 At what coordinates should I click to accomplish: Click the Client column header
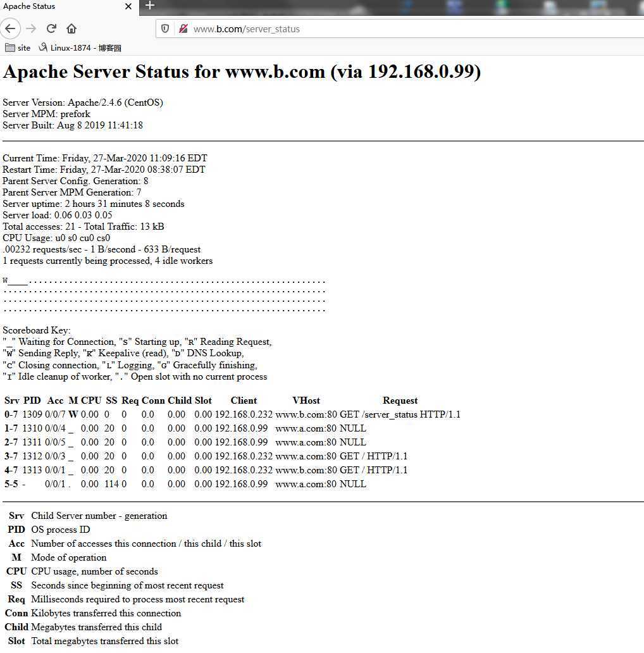point(244,400)
